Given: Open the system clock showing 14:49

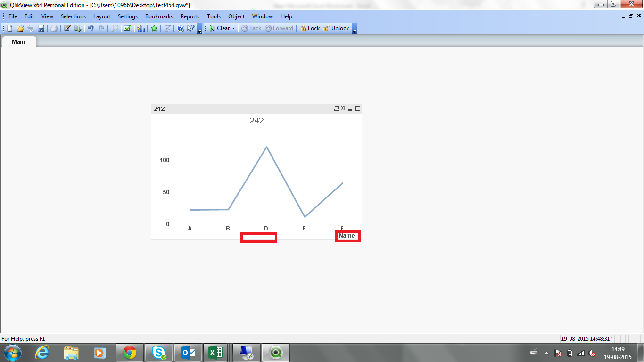Looking at the screenshot, I should pos(618,353).
